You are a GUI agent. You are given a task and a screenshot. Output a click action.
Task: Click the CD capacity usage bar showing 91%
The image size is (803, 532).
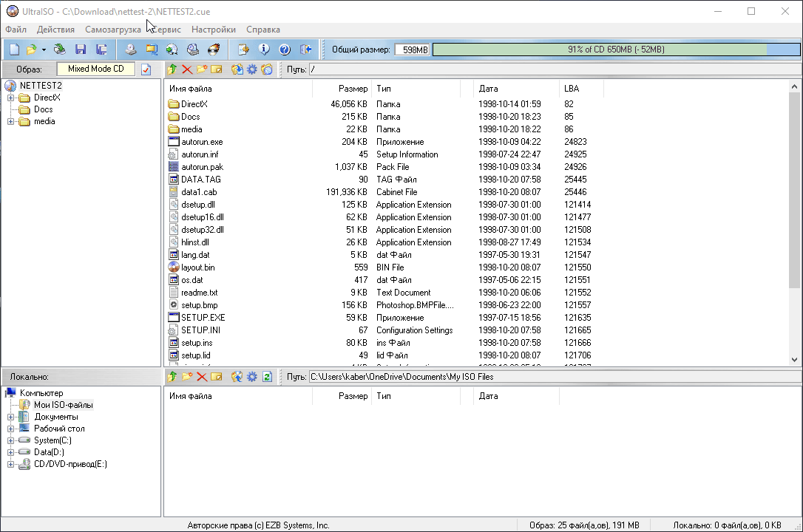pyautogui.click(x=616, y=50)
